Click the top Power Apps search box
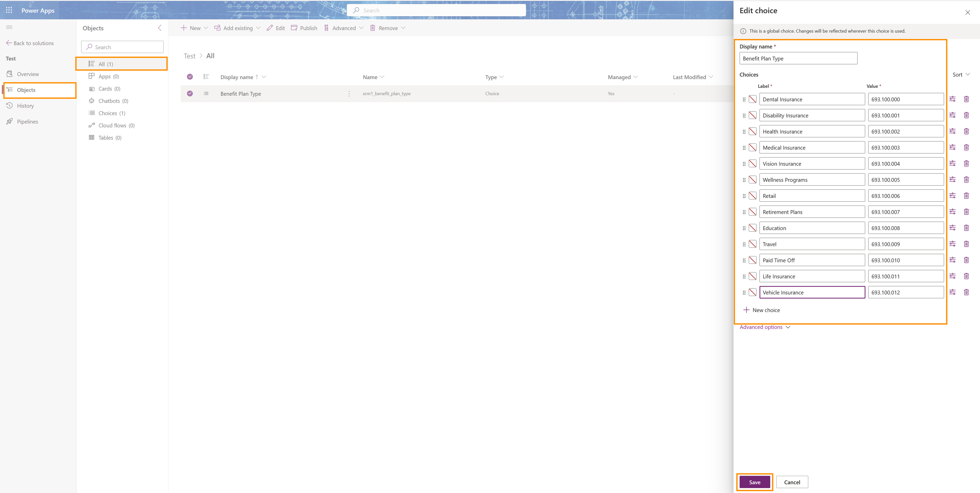 point(436,10)
